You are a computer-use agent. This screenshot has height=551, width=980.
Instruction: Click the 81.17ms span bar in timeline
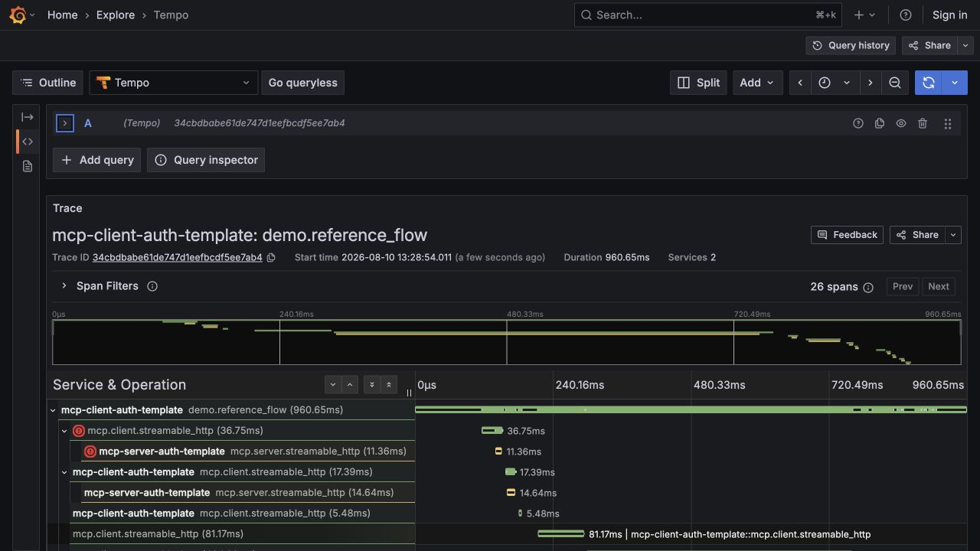pyautogui.click(x=561, y=534)
